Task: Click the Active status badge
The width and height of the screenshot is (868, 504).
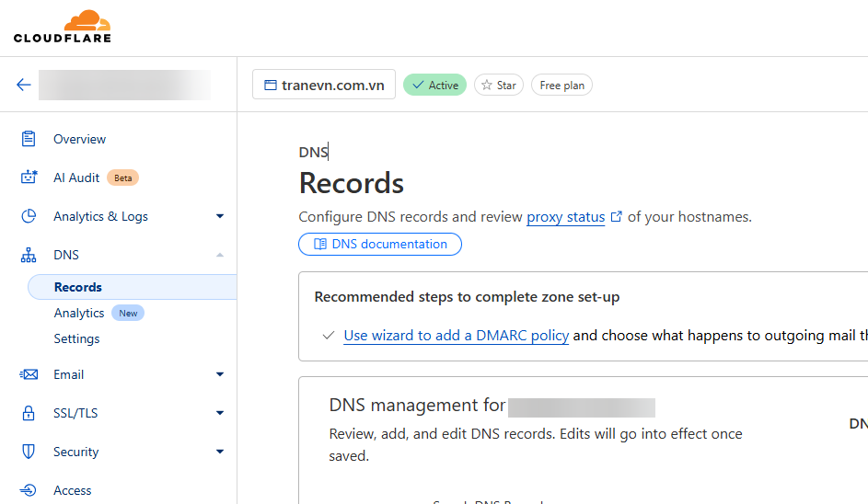Action: 435,85
